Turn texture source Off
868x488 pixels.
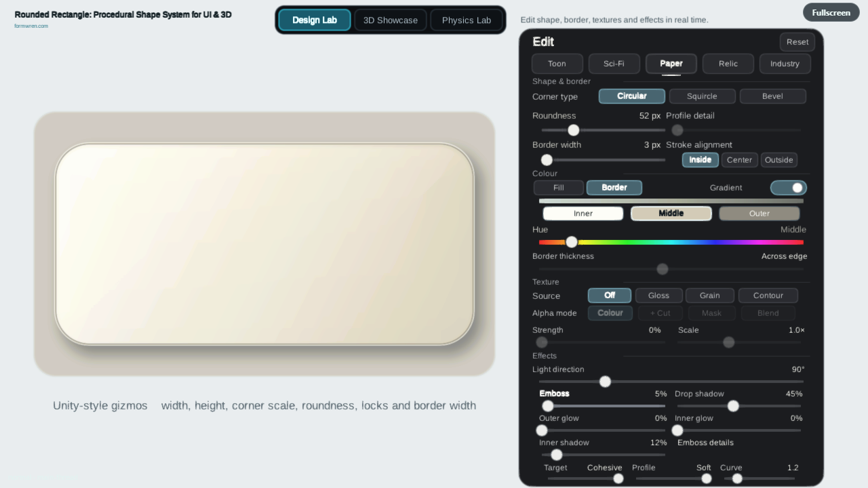[x=610, y=296]
